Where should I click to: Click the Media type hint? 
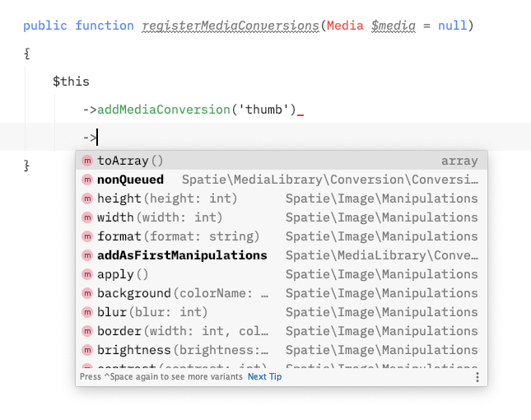(345, 26)
